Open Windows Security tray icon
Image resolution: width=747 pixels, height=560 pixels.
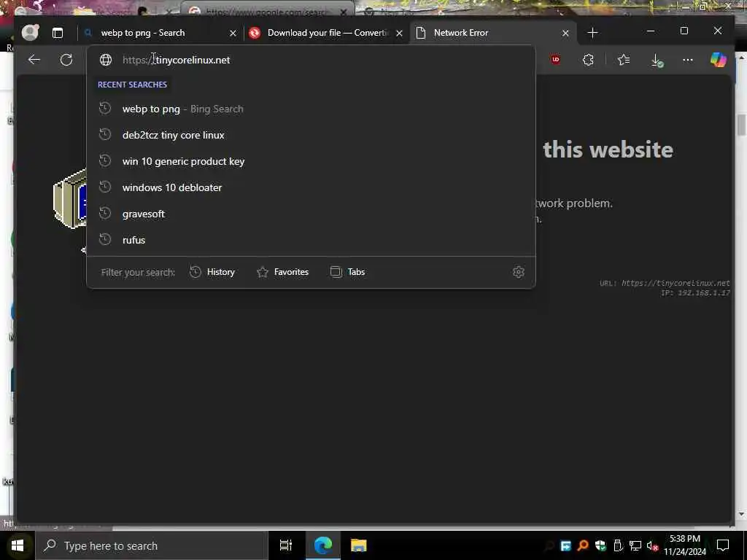click(x=600, y=545)
